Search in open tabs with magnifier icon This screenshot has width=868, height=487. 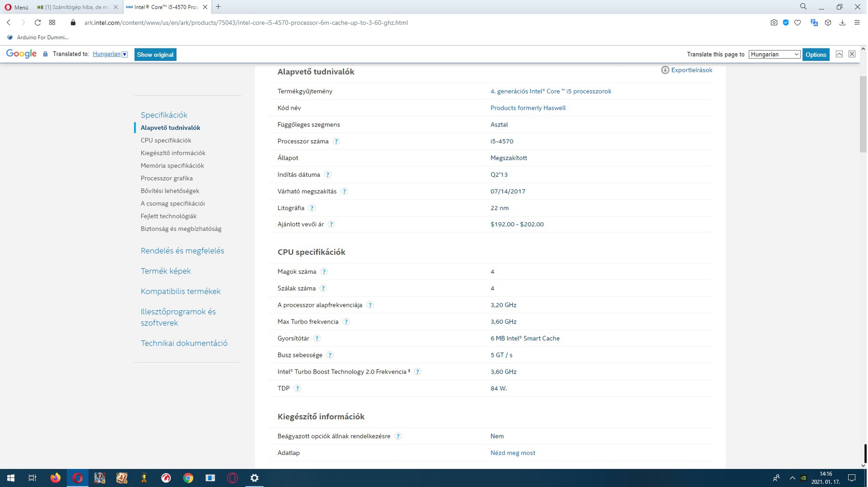(x=803, y=7)
